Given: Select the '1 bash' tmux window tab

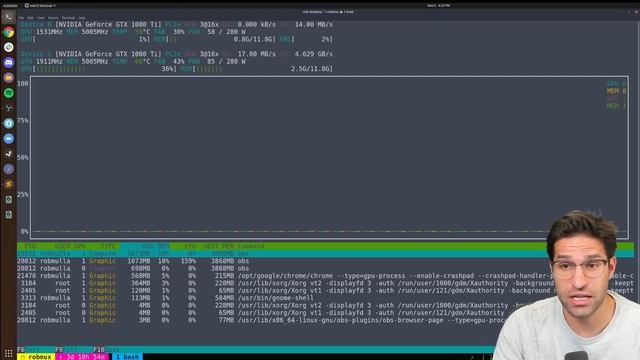Looking at the screenshot, I should click(x=127, y=357).
